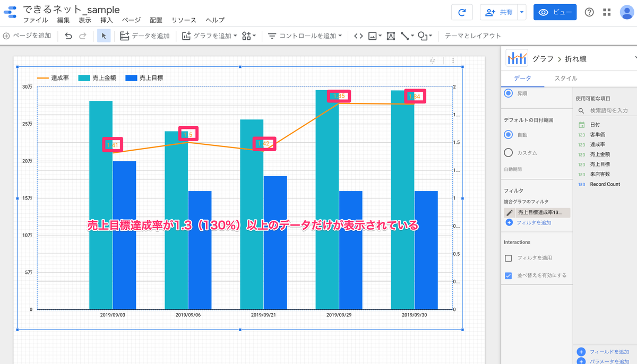
Task: Open the ヘルプ menu
Action: click(215, 20)
